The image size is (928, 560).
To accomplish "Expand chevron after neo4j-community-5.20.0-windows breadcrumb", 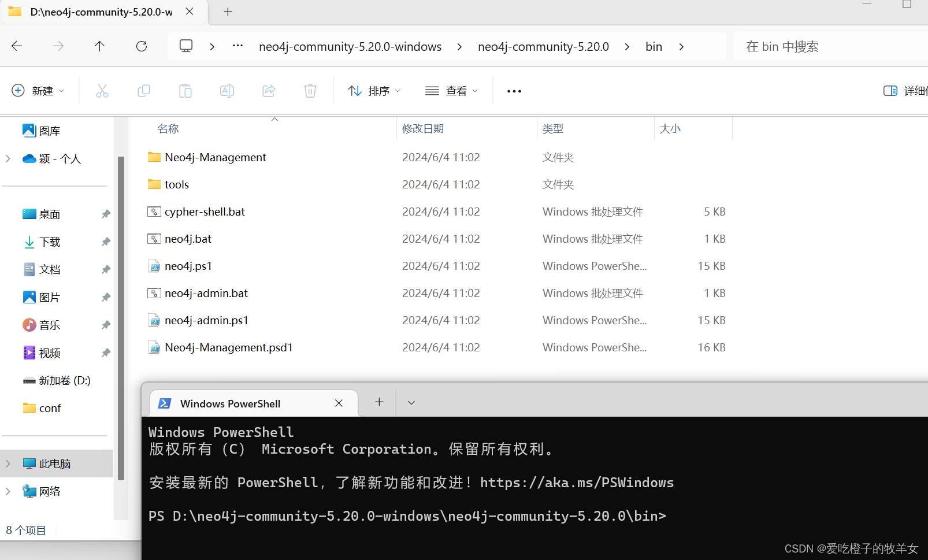I will (x=459, y=47).
